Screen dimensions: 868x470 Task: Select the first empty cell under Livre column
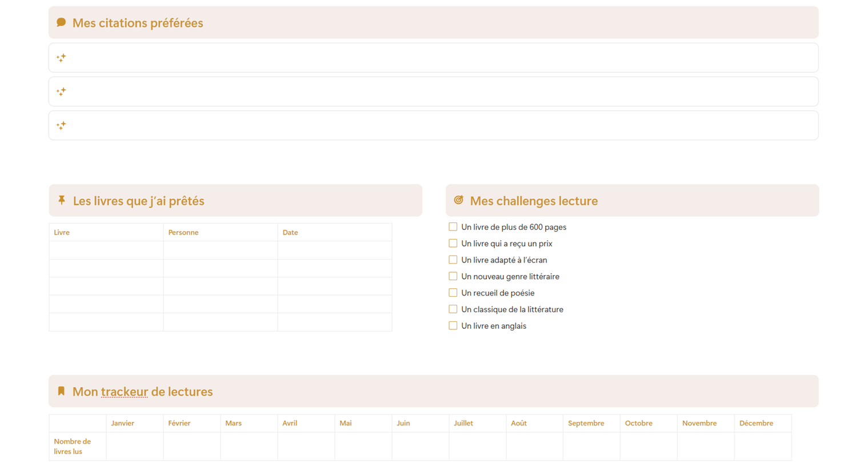[106, 250]
